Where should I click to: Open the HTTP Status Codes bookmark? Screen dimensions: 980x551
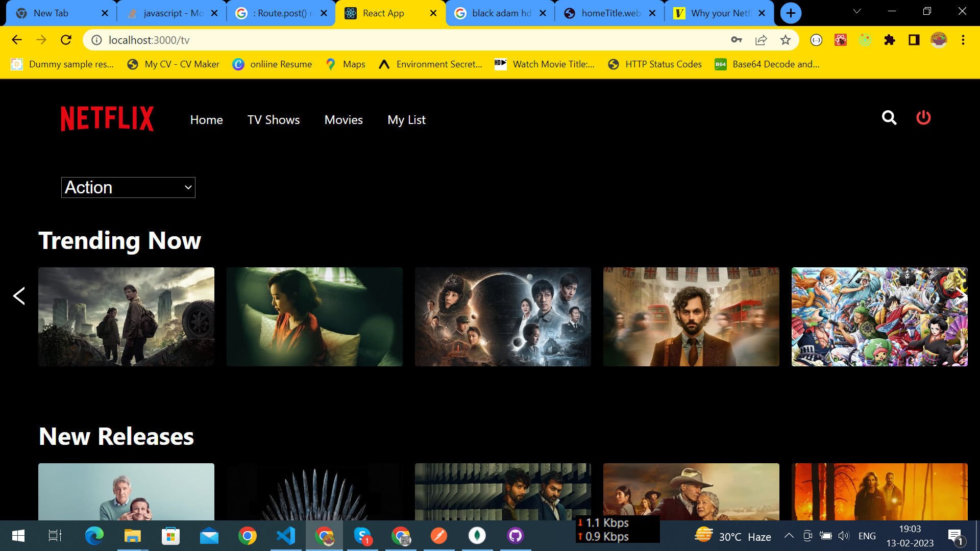pyautogui.click(x=654, y=64)
